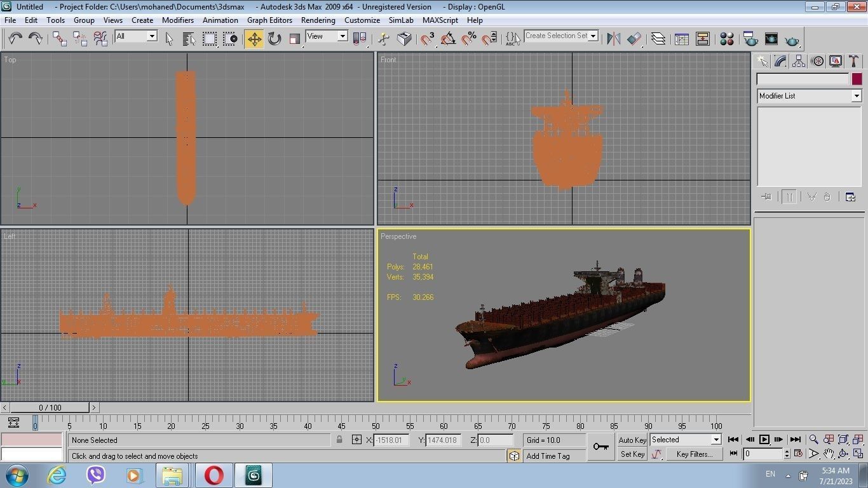Switch to Create command panel tab
Viewport: 868px width, 488px height.
pyautogui.click(x=763, y=61)
